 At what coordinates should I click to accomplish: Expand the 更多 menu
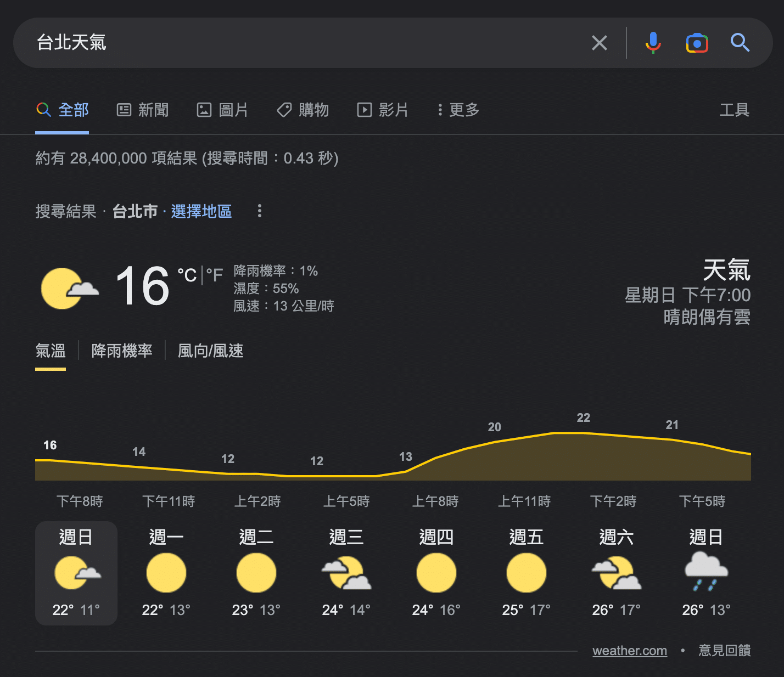coord(458,110)
